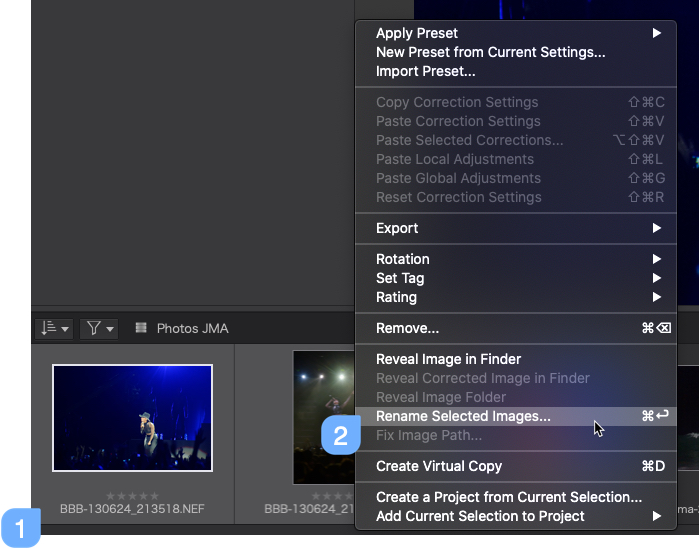Viewport: 699px width, 549px height.
Task: Click the Photos JMA folder label
Action: pyautogui.click(x=193, y=328)
